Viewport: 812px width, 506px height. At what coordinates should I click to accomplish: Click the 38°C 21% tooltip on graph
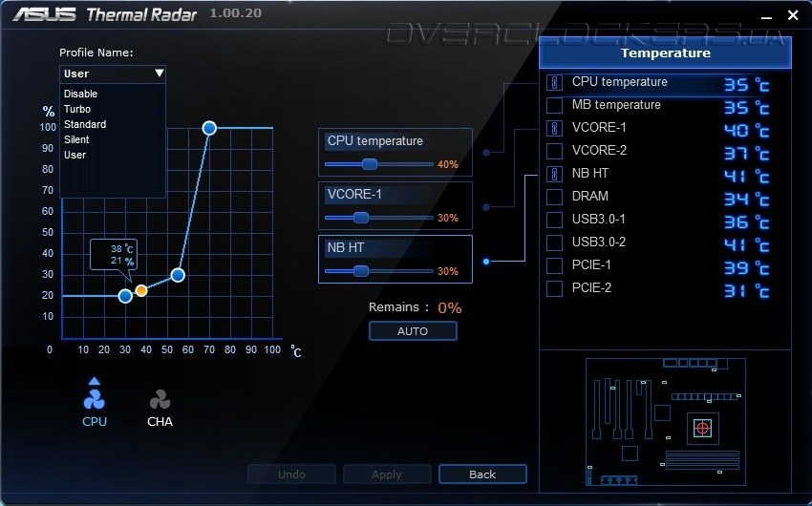click(114, 255)
